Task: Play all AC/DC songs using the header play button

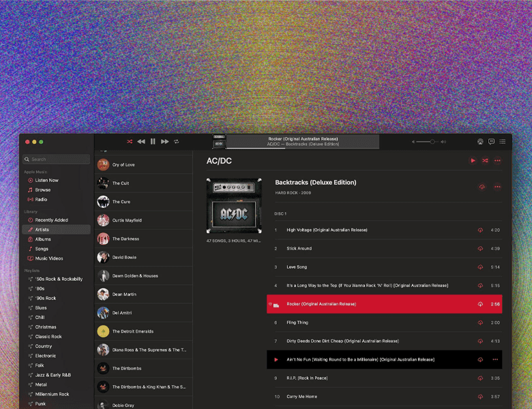Action: coord(473,161)
